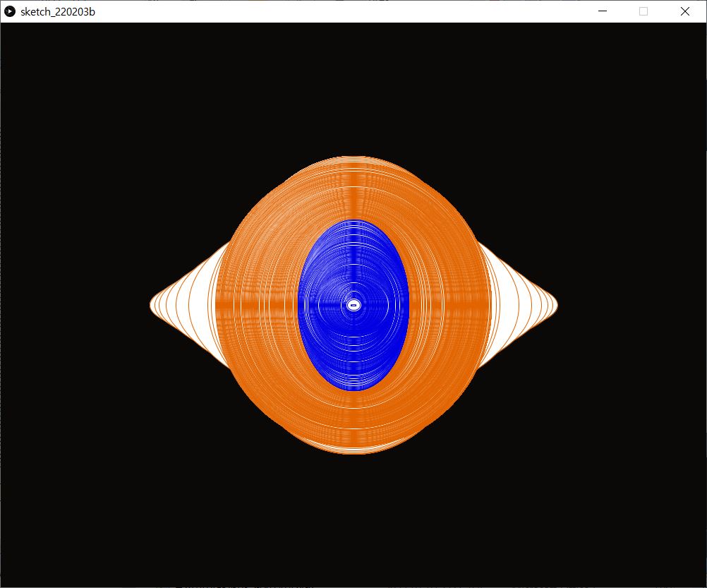Minimize the sketch window
Screen dimensions: 707x588
(x=603, y=11)
